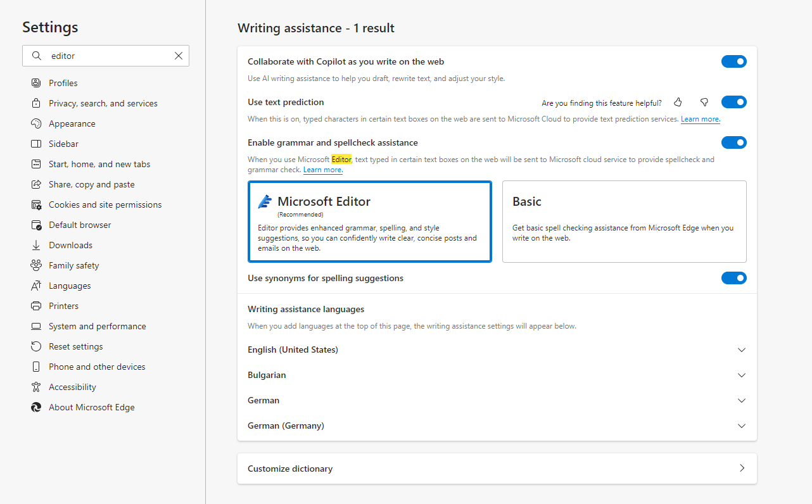Click the Profiles icon in sidebar
The image size is (812, 504).
36,83
